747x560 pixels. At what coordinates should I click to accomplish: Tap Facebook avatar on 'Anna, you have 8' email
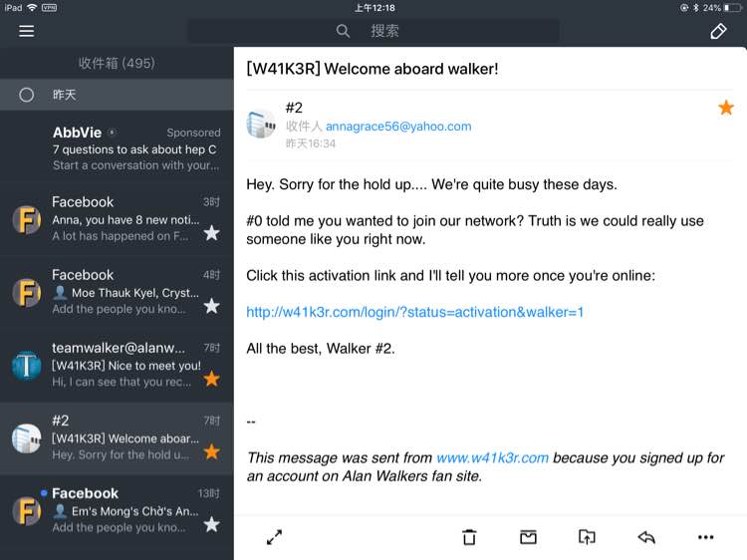point(27,219)
